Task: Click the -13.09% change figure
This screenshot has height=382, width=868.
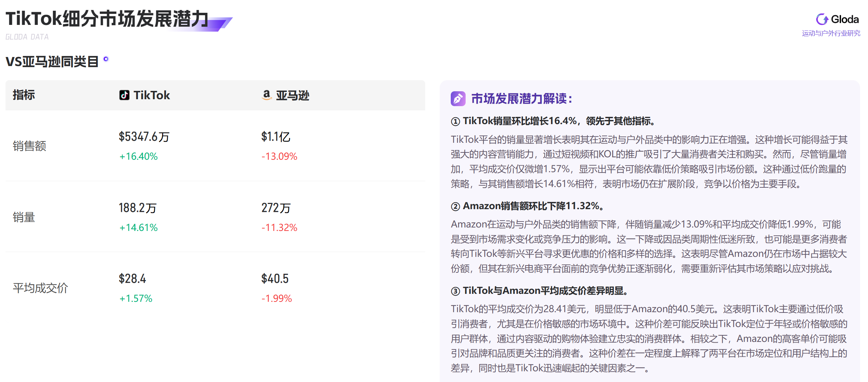Action: click(279, 156)
